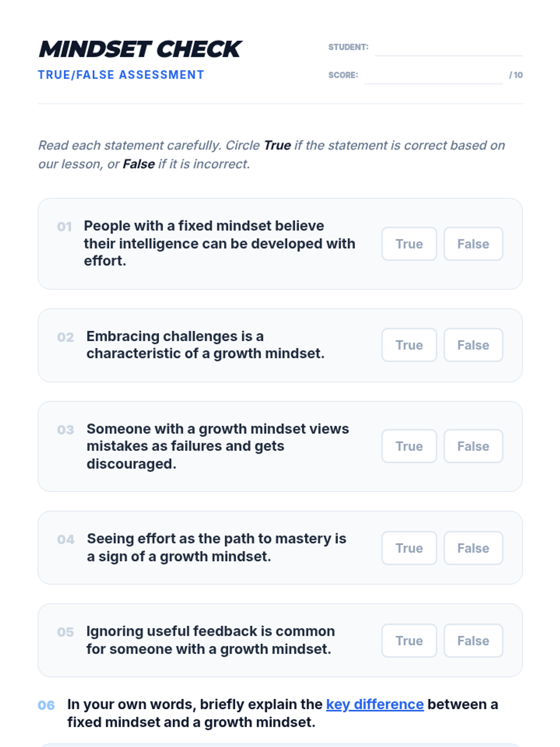Viewport: 560px width, 747px height.
Task: Click the question 04 number label
Action: 66,539
